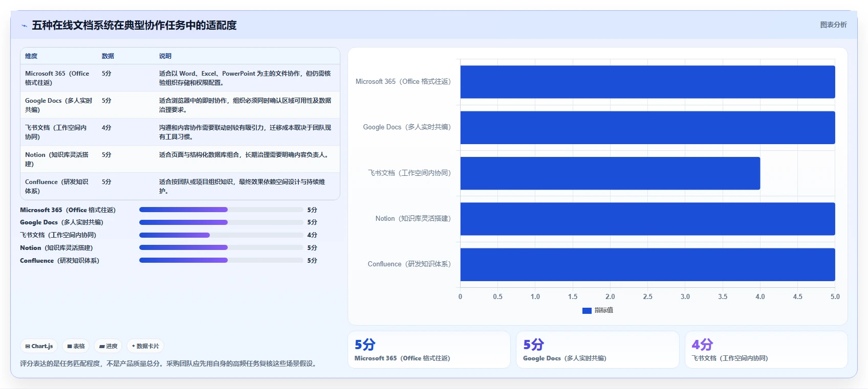
Task: Click the 2.5 tick on the x-axis
Action: (x=647, y=296)
